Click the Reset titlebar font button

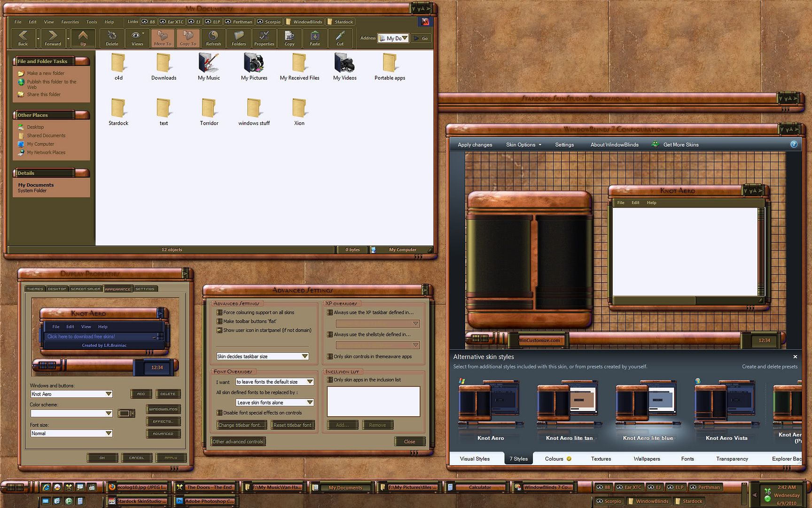292,425
